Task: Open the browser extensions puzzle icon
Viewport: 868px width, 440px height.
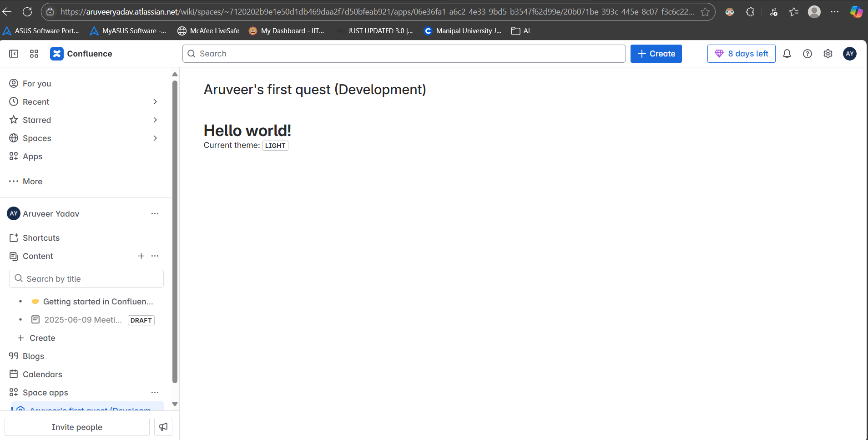Action: (x=750, y=11)
